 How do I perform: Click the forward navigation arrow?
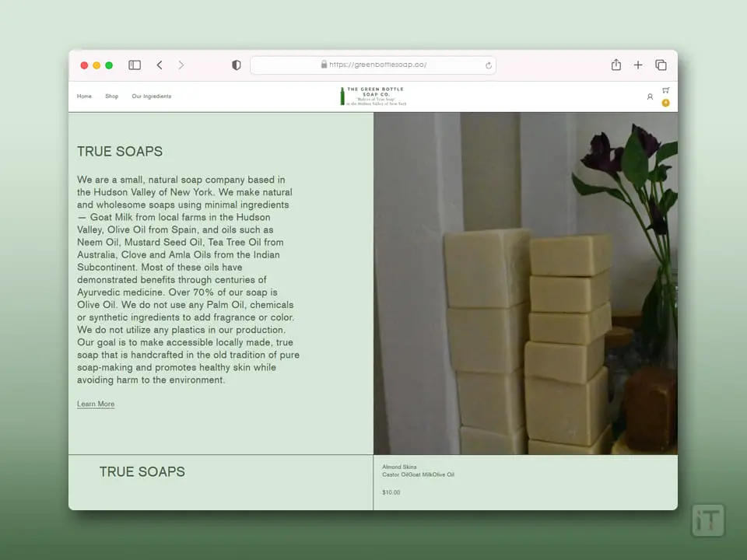click(x=181, y=65)
